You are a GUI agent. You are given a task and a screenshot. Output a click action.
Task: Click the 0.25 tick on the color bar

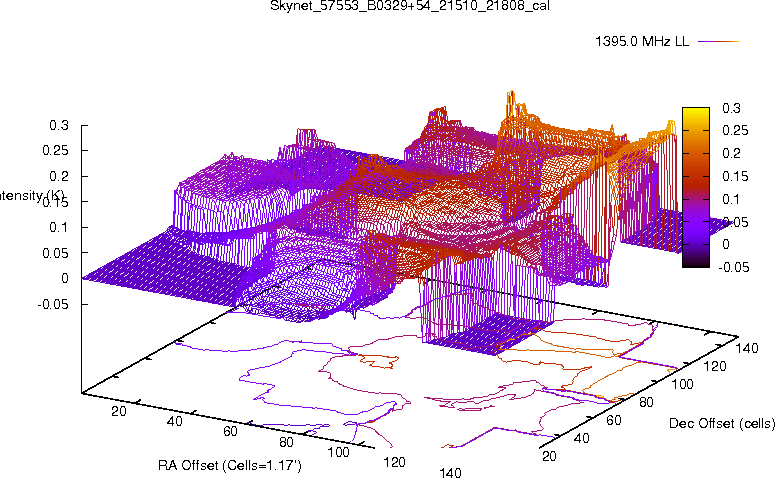coord(735,130)
